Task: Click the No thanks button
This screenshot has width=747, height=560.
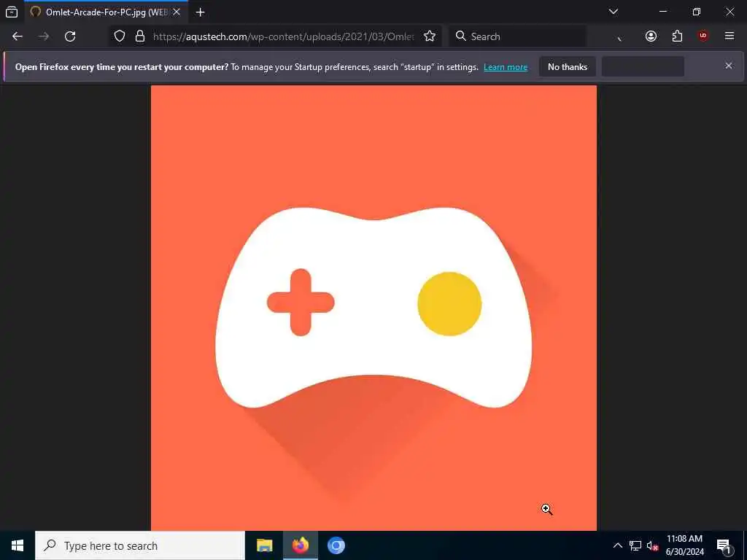Action: coord(568,66)
